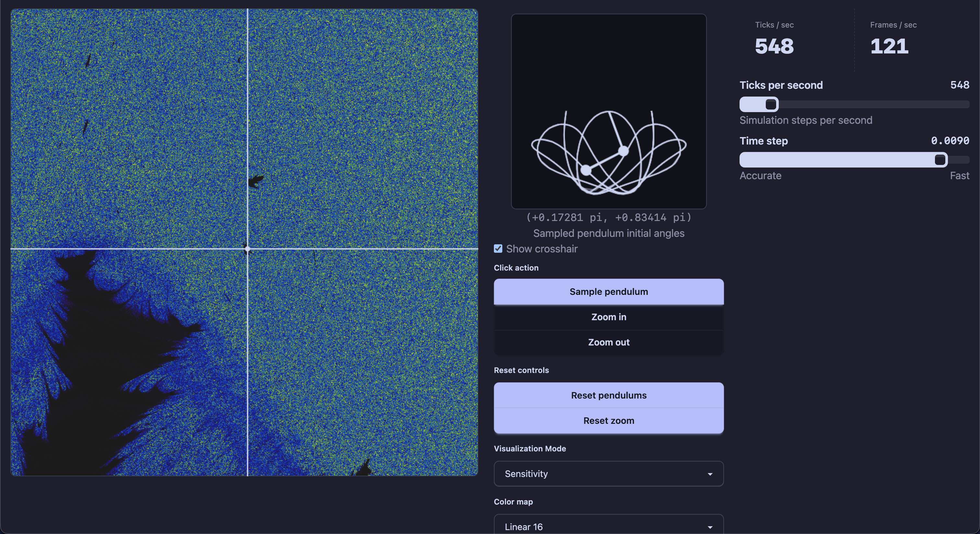The image size is (980, 534).
Task: Click the Linear 16 dropdown arrow
Action: pyautogui.click(x=709, y=527)
